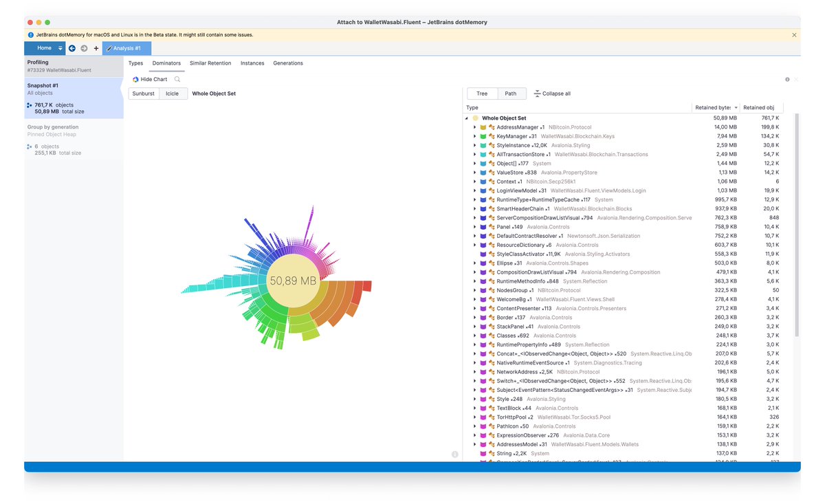Switch to the Analysis #1 tab
The width and height of the screenshot is (825, 504).
point(126,48)
